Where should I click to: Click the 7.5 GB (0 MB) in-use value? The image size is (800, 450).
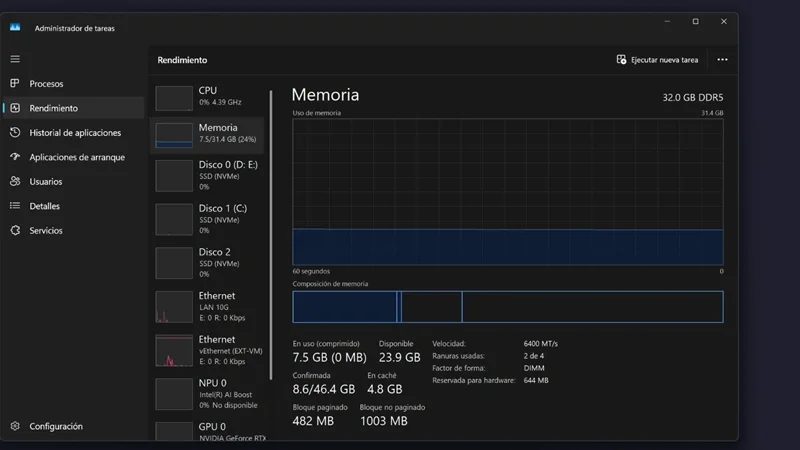330,358
